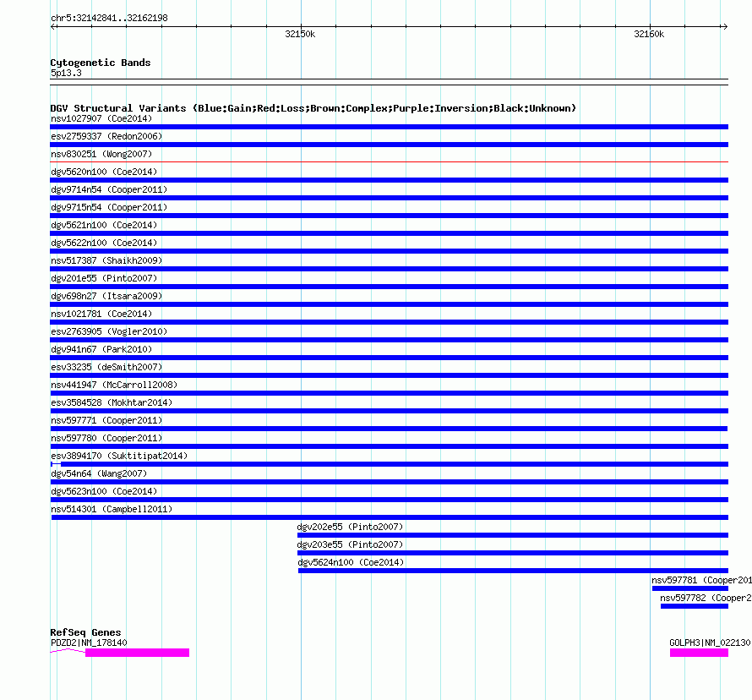Open the GOLPH3|NM_022130 gene label
752x700 pixels.
coord(710,643)
